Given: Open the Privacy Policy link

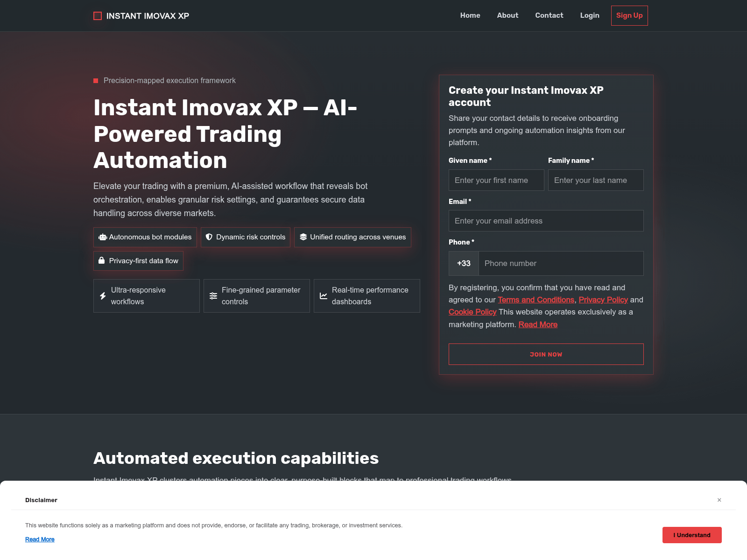Looking at the screenshot, I should [603, 300].
